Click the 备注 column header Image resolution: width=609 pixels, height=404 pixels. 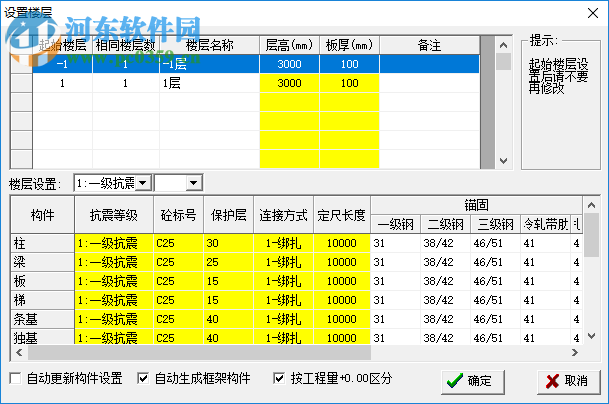coord(430,45)
